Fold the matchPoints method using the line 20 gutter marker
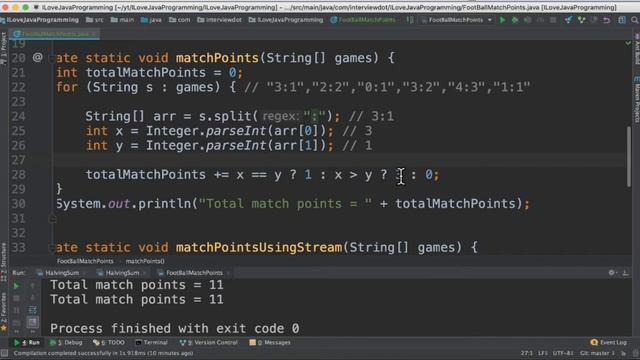This screenshot has height=360, width=640. 52,58
